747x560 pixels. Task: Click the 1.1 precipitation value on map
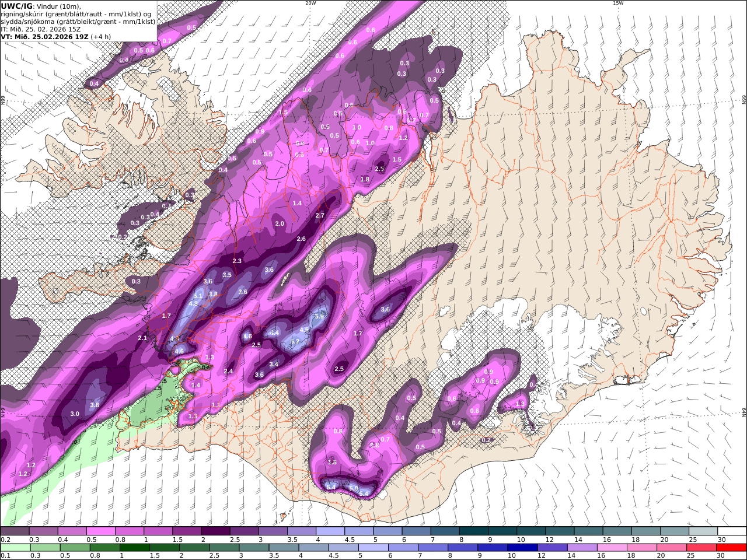[216, 405]
